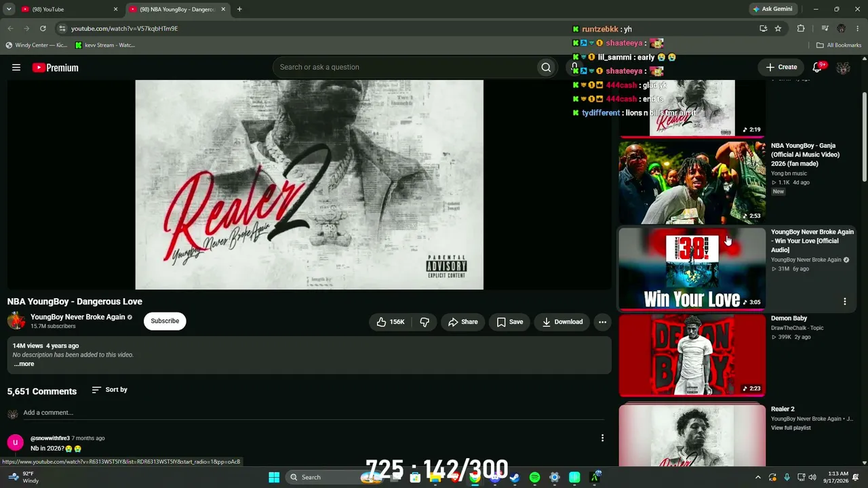Image resolution: width=868 pixels, height=488 pixels.
Task: Open Spotify from the taskbar
Action: click(534, 477)
